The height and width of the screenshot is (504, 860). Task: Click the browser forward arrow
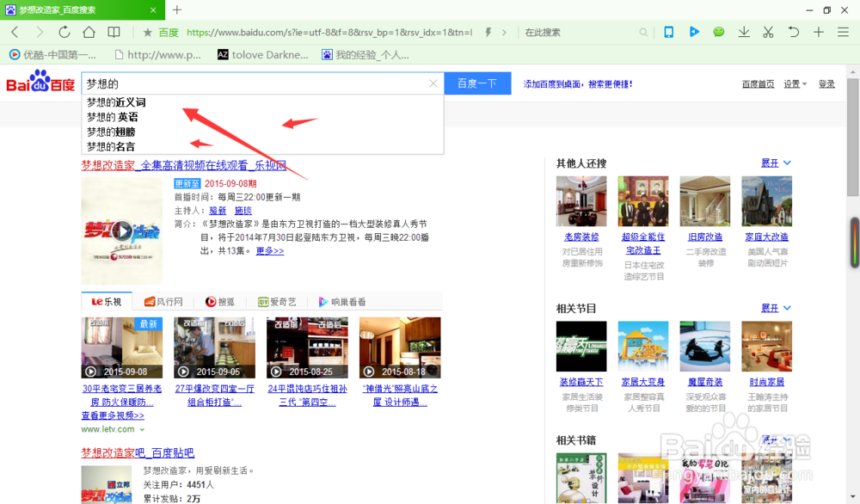[39, 33]
